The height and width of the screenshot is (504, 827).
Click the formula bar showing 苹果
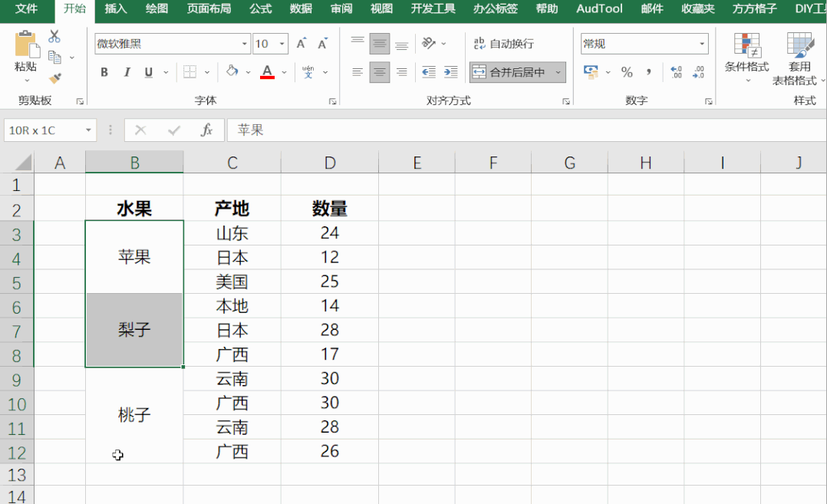(x=526, y=130)
